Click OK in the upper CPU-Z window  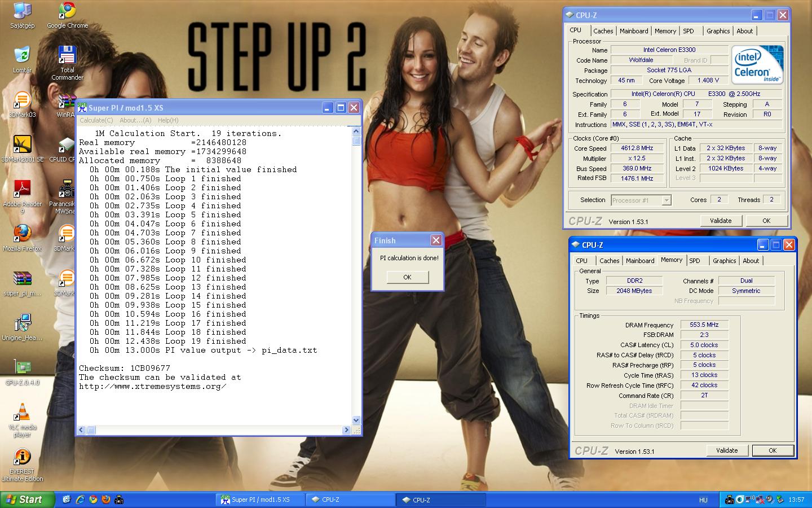point(766,221)
